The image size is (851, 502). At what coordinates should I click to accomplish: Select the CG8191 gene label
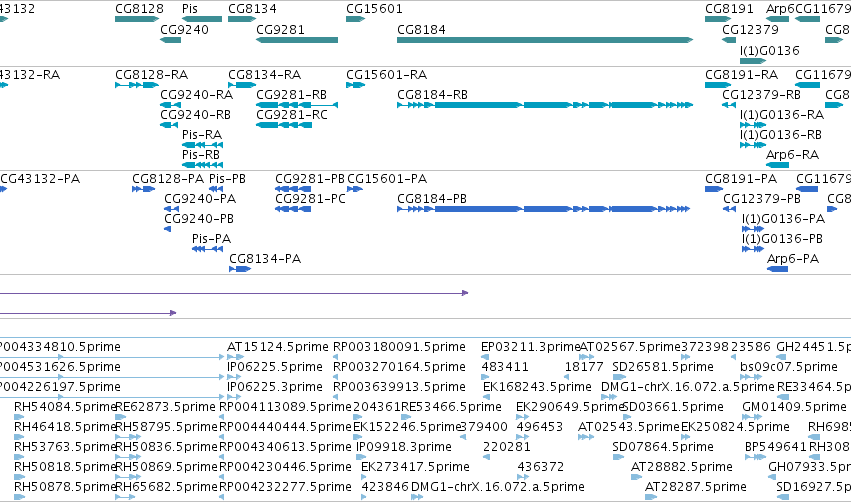(x=729, y=9)
